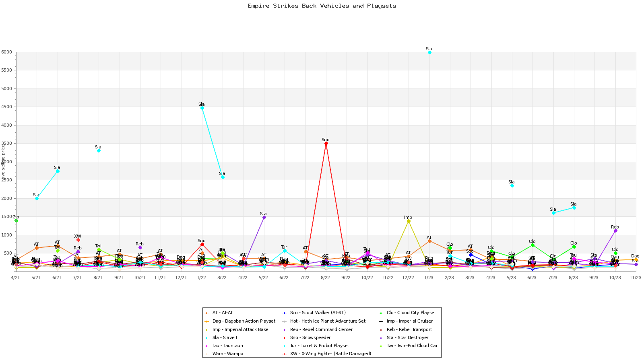Click the Sta - Star Destroyer legend entry
The image size is (644, 362).
404,338
